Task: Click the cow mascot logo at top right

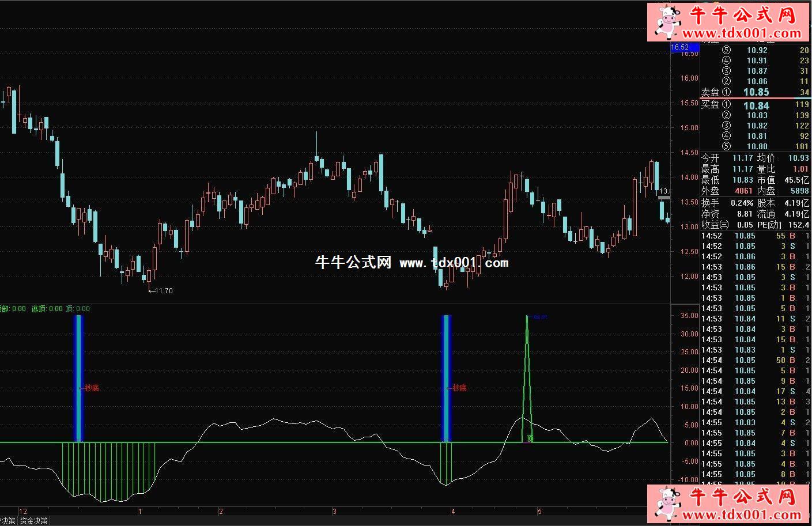Action: pos(667,21)
